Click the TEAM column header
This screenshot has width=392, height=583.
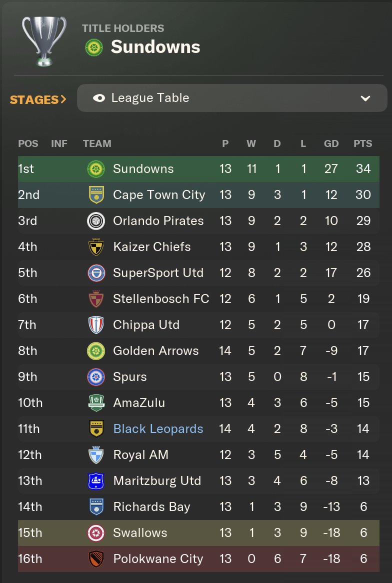pos(97,143)
